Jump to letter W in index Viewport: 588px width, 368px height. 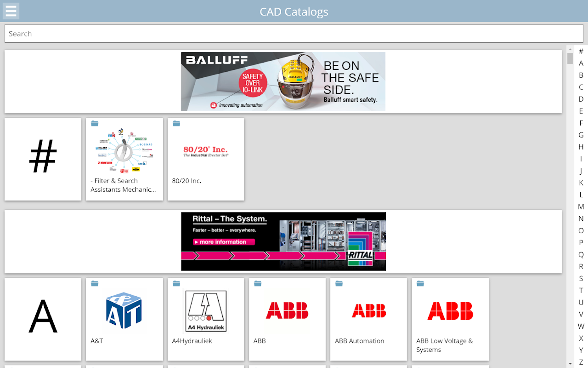pos(581,326)
